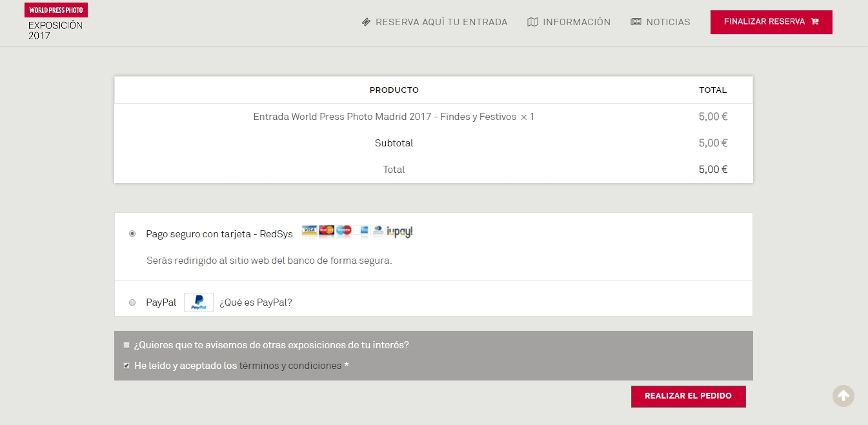Click the map icon beside Información
Image resolution: width=868 pixels, height=425 pixels.
tap(532, 22)
